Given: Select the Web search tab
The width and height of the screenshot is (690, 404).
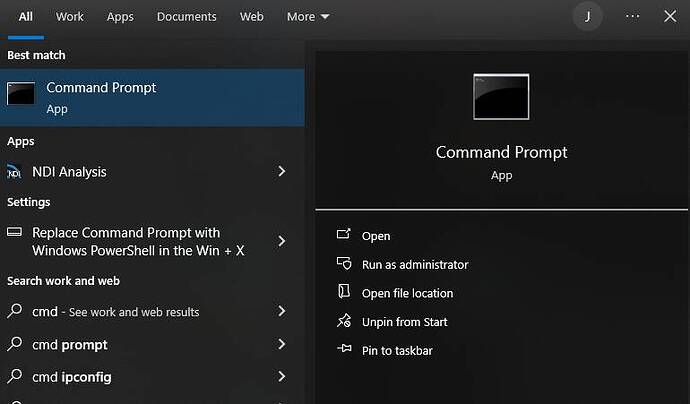Looking at the screenshot, I should pos(252,17).
